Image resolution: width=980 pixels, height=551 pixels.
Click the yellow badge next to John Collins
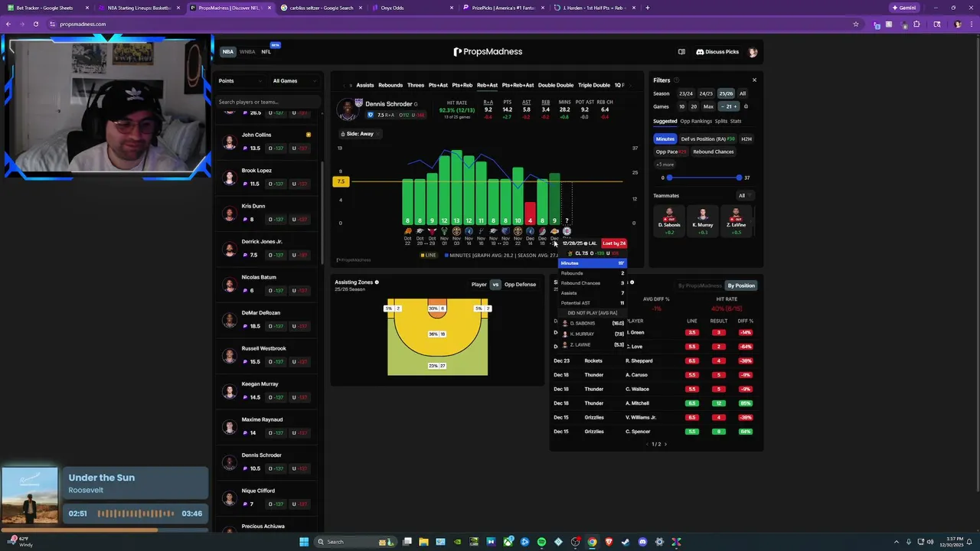(x=309, y=135)
